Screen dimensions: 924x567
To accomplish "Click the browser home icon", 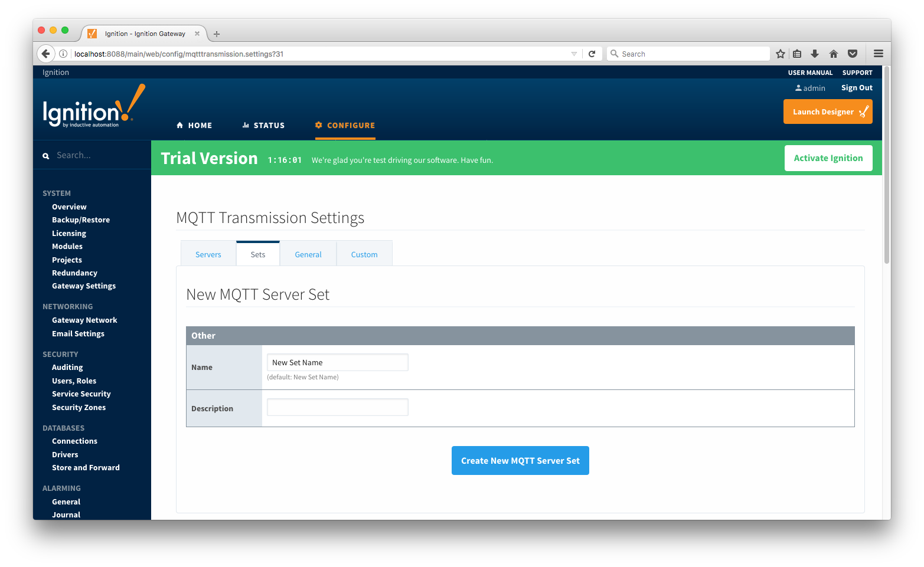I will [834, 54].
